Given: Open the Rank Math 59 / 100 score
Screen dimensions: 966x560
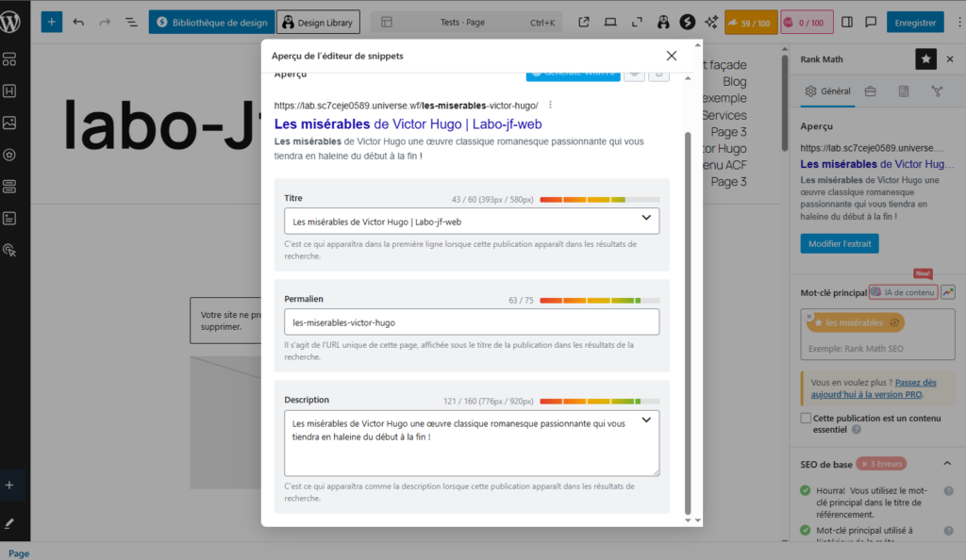Looking at the screenshot, I should (750, 23).
